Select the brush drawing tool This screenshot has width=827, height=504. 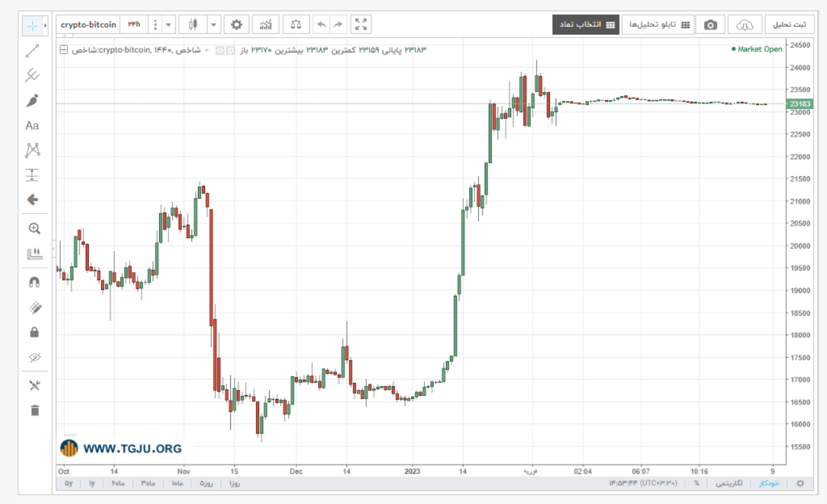[x=32, y=100]
